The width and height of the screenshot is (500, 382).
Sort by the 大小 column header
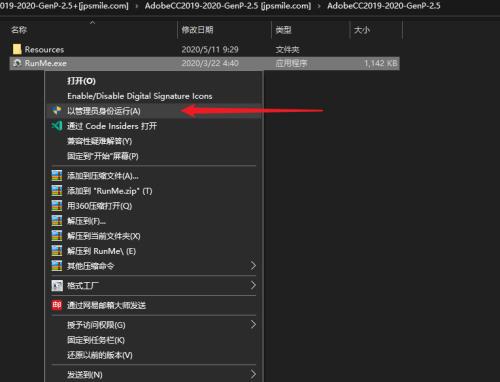pyautogui.click(x=362, y=30)
